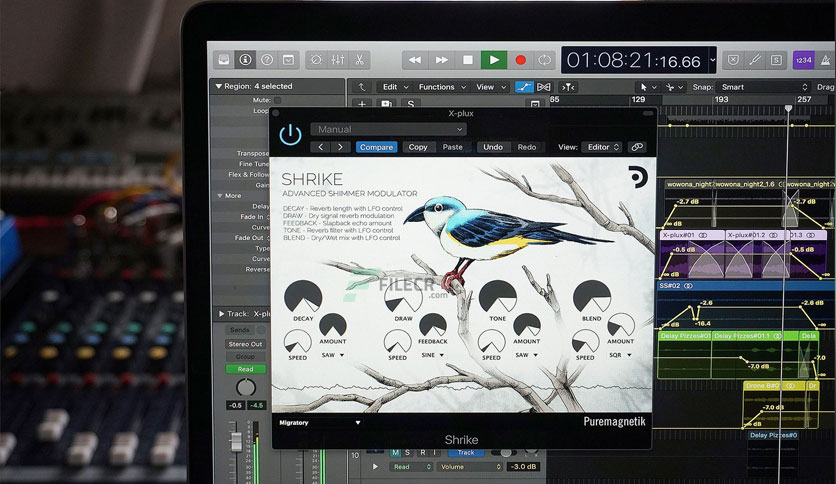
Task: Click the red Record button
Action: point(520,60)
